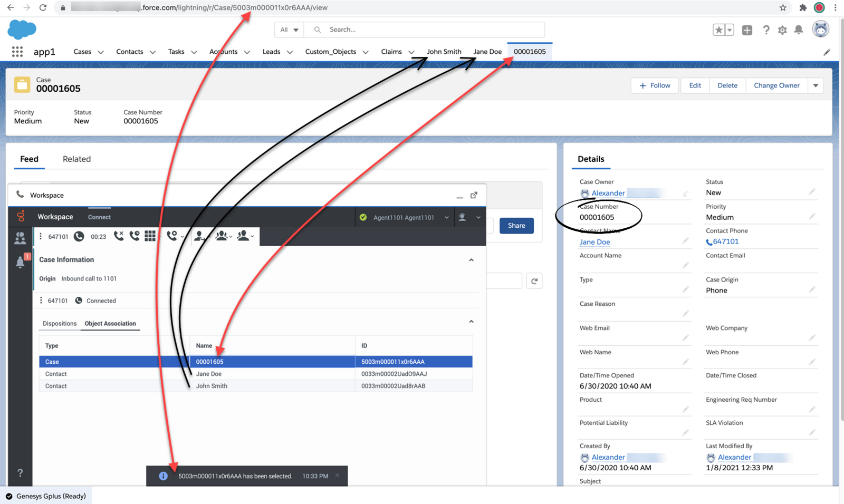Expand the Agent1101 status dropdown
Screen dimensions: 844x504
click(x=446, y=217)
